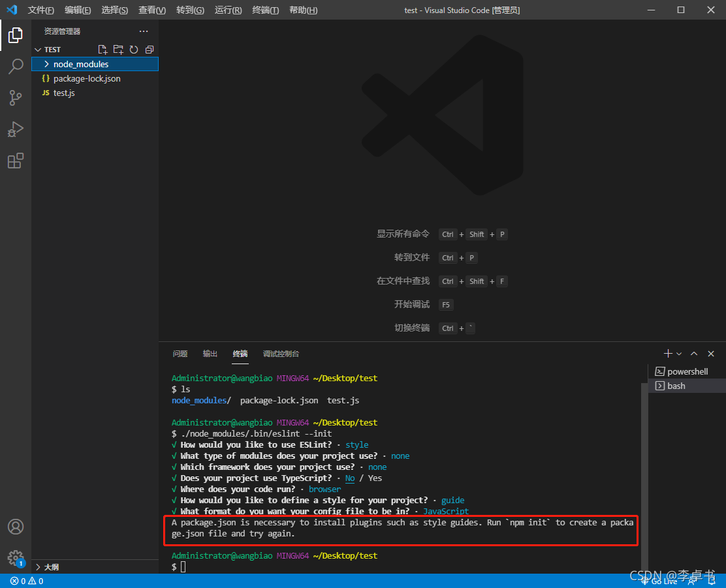The image size is (726, 588).
Task: Open the Search view in activity bar
Action: pyautogui.click(x=15, y=67)
